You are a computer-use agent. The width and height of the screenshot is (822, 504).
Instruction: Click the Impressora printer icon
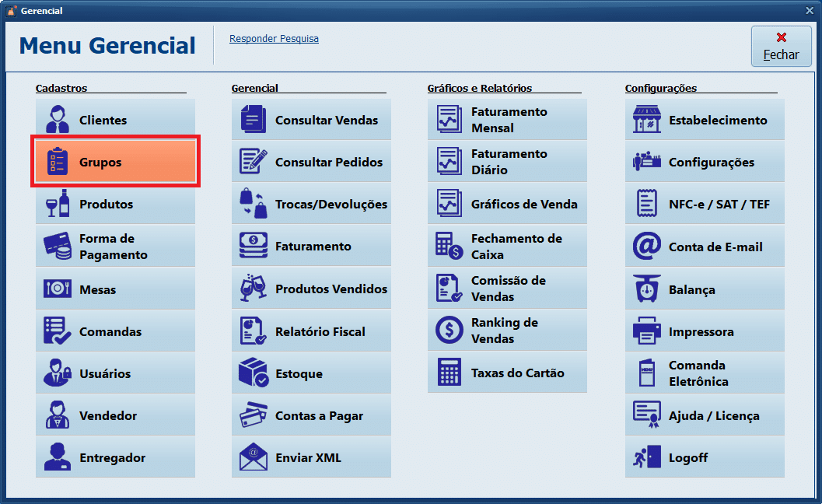(646, 331)
